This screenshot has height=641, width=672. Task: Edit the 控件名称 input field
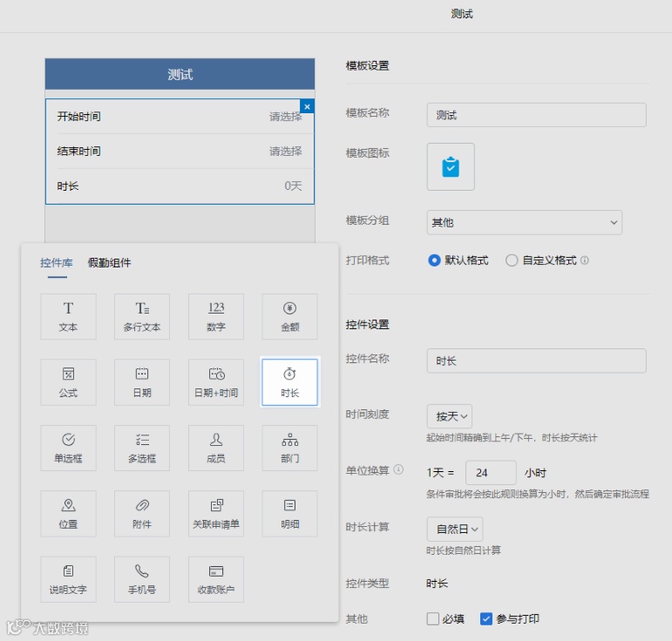click(536, 361)
